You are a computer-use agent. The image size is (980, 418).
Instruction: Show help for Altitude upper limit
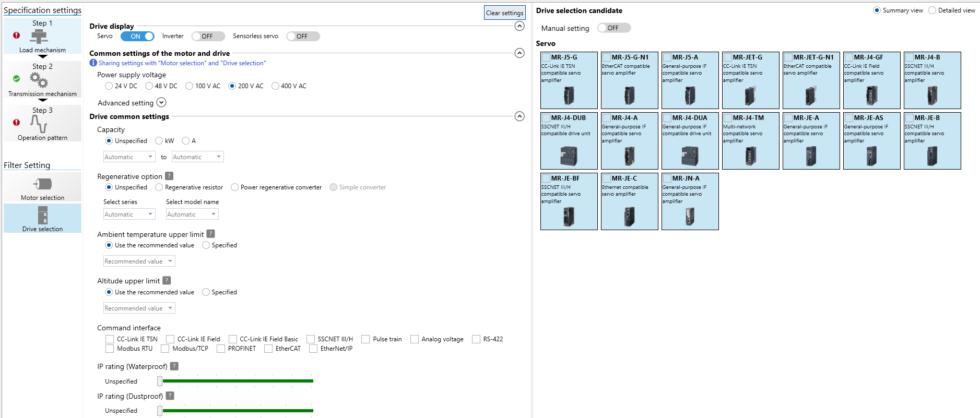(x=167, y=280)
